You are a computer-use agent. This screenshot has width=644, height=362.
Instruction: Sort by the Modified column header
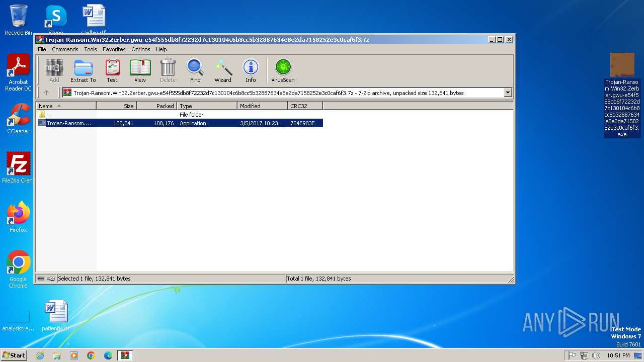coord(262,106)
